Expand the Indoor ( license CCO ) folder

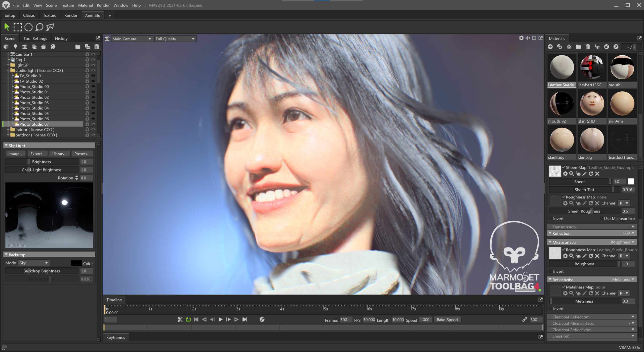coord(8,130)
